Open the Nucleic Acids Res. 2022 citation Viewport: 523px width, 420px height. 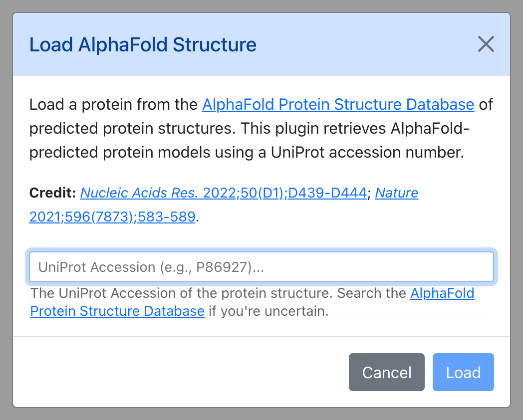[224, 193]
